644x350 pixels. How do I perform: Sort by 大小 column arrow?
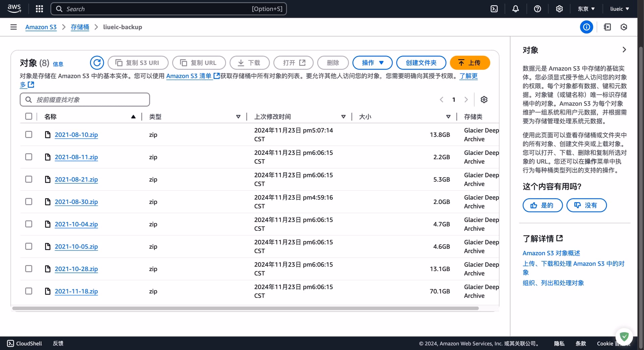[x=448, y=117]
